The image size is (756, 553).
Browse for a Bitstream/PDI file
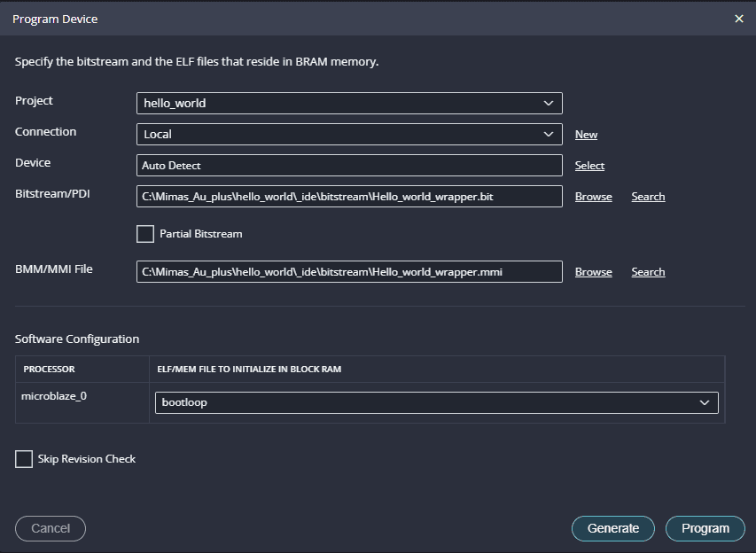point(593,197)
